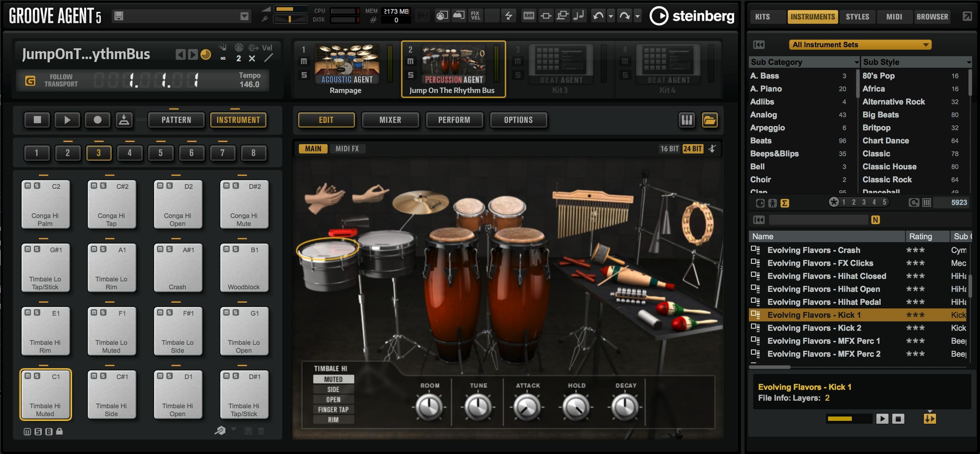The height and width of the screenshot is (454, 980).
Task: Click the orange N search name icon
Action: pyautogui.click(x=875, y=220)
